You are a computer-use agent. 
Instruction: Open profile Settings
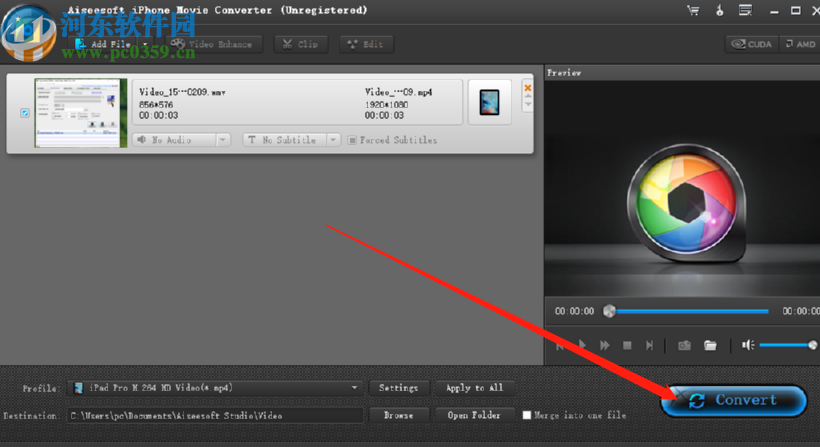[x=398, y=388]
